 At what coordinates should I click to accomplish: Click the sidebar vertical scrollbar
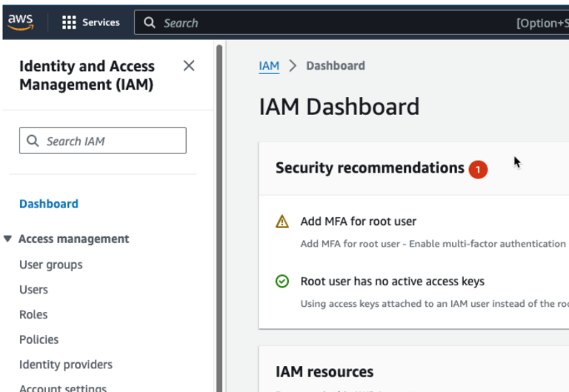pos(219,218)
